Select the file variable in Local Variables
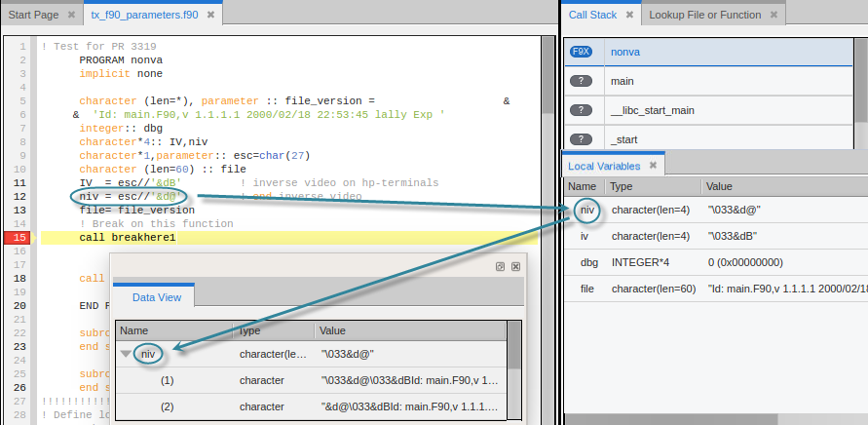 click(x=586, y=289)
